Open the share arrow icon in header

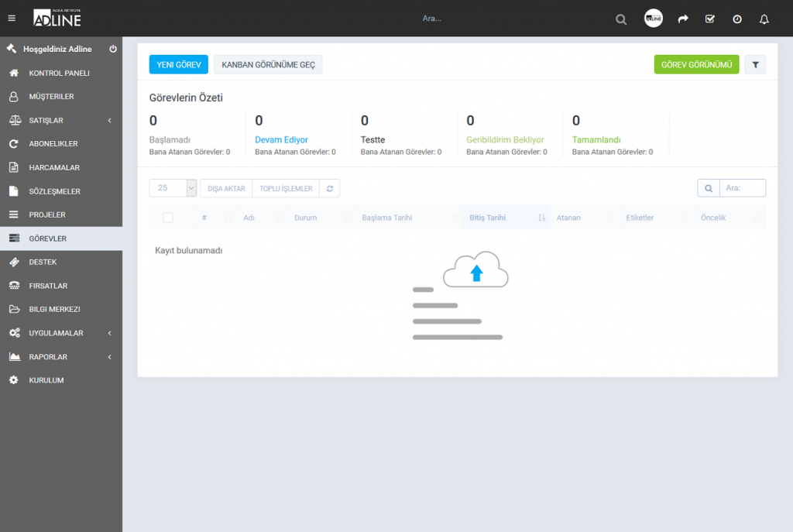683,19
